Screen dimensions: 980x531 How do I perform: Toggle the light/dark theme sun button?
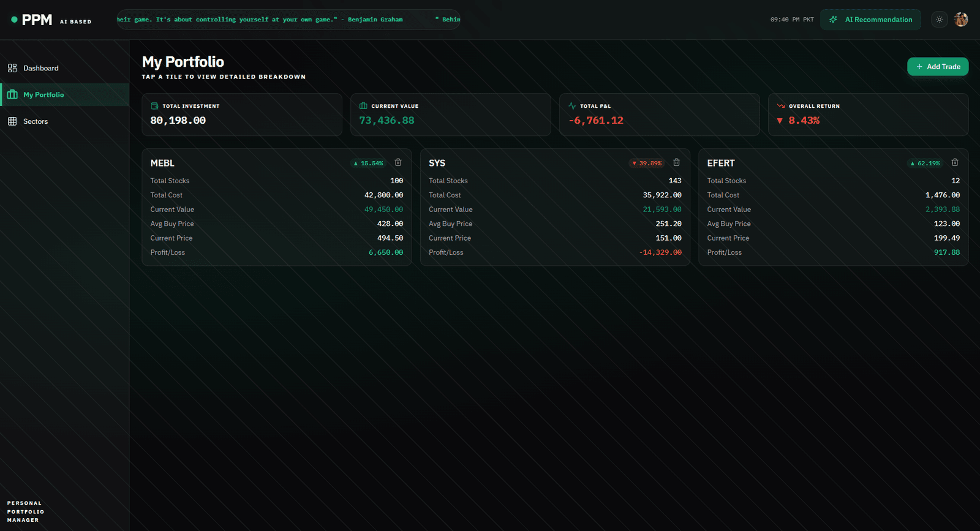[x=940, y=20]
